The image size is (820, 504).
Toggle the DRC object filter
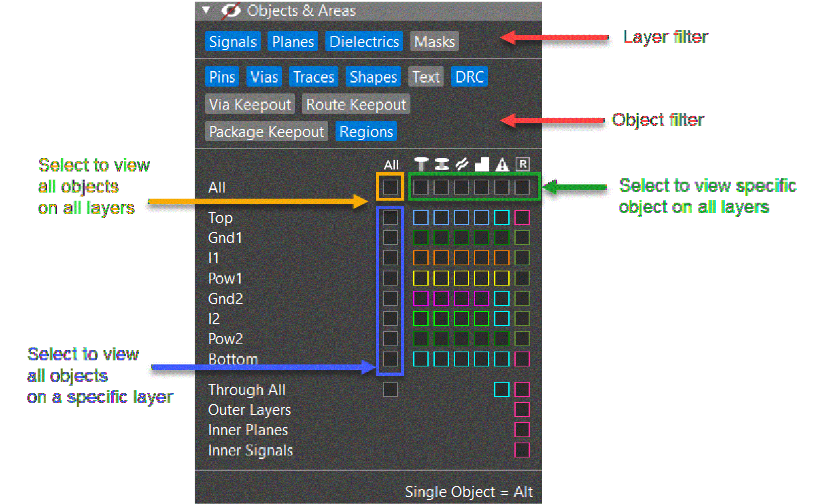click(x=469, y=77)
